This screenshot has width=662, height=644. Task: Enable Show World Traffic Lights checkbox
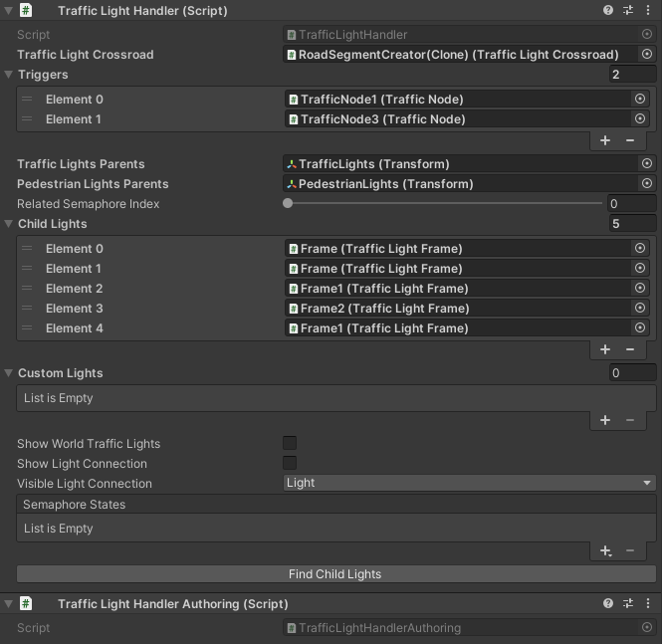click(x=290, y=443)
